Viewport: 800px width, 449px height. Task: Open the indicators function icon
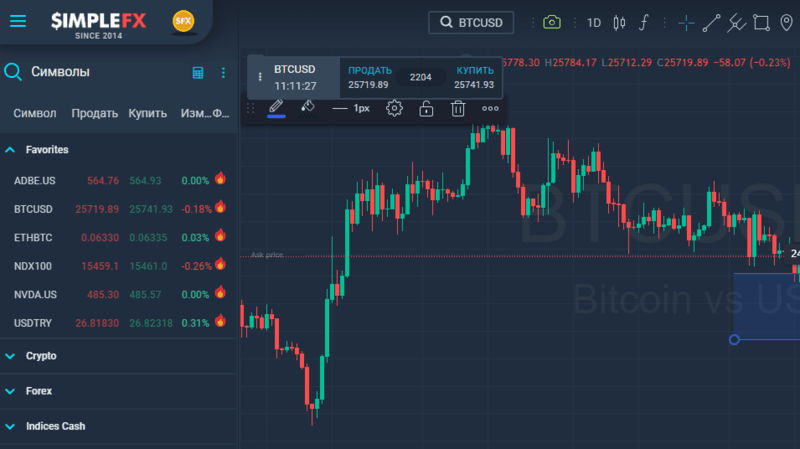click(644, 22)
